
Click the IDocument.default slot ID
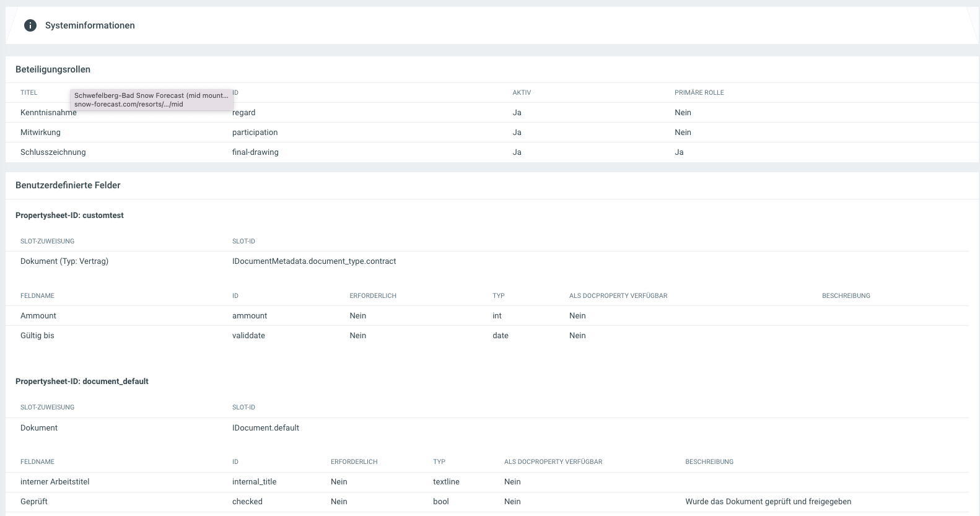(x=266, y=428)
